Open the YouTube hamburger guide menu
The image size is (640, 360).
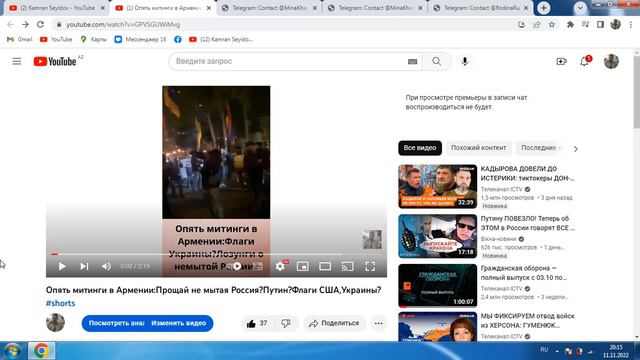tap(17, 62)
